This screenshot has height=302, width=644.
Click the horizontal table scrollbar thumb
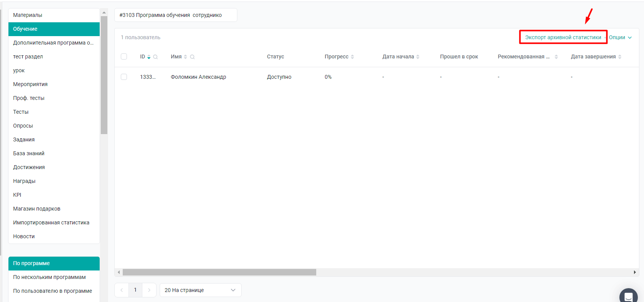click(x=219, y=272)
